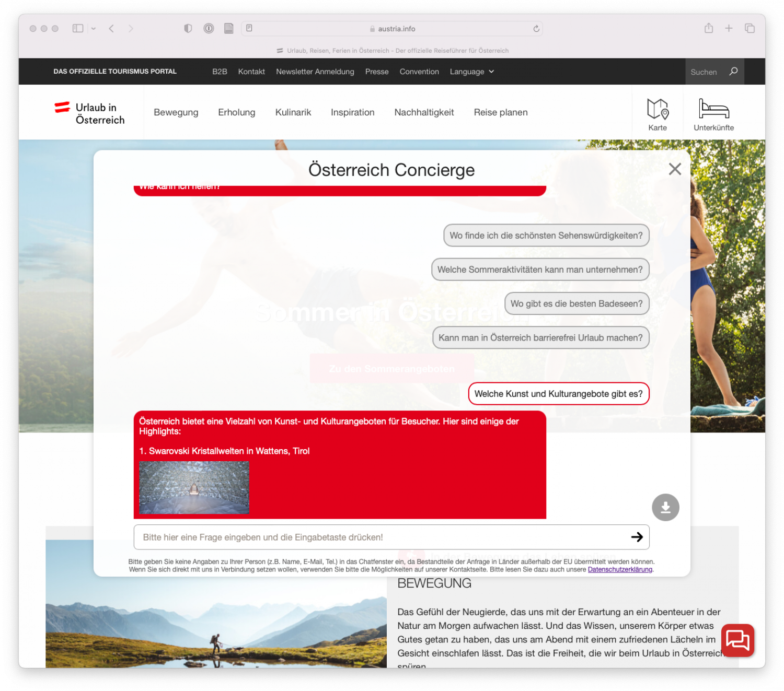The image size is (784, 691).
Task: Open the Unterkünfte bed icon
Action: [x=714, y=114]
